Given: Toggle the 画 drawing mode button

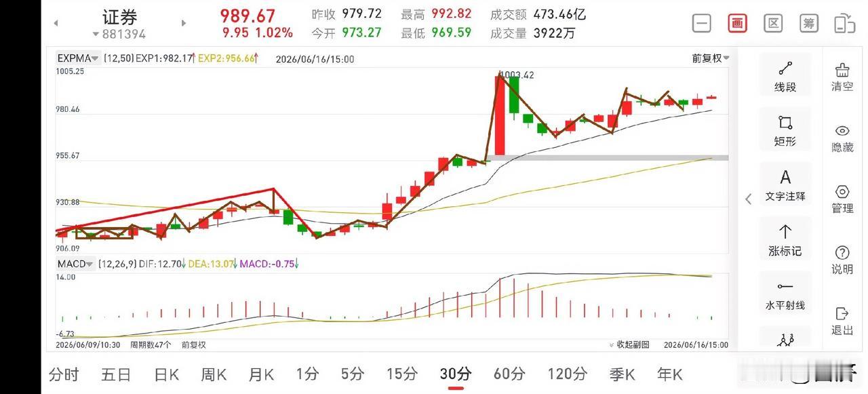Looking at the screenshot, I should tap(737, 23).
